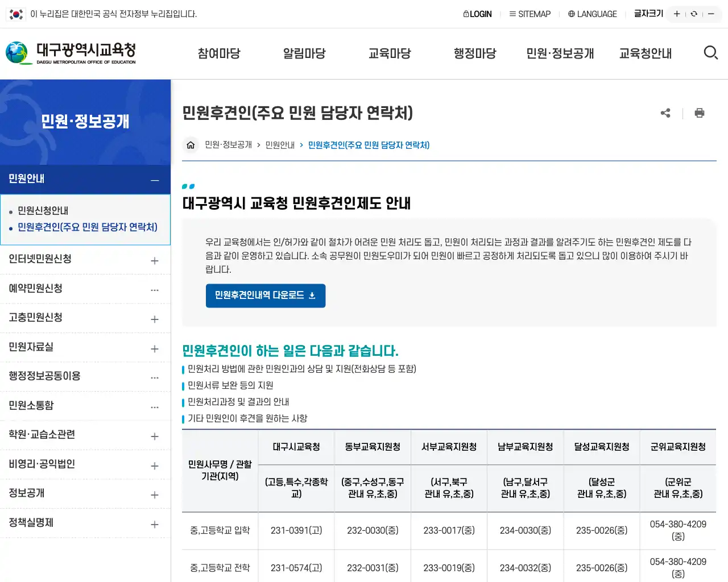Open the 교육마당 navigation menu
Viewport: 728px width, 582px height.
[x=390, y=53]
